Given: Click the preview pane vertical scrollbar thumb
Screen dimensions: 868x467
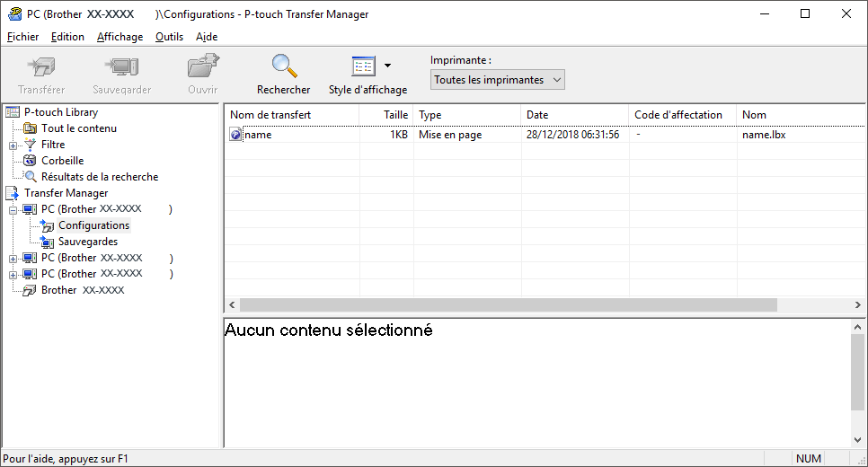Looking at the screenshot, I should tap(857, 373).
